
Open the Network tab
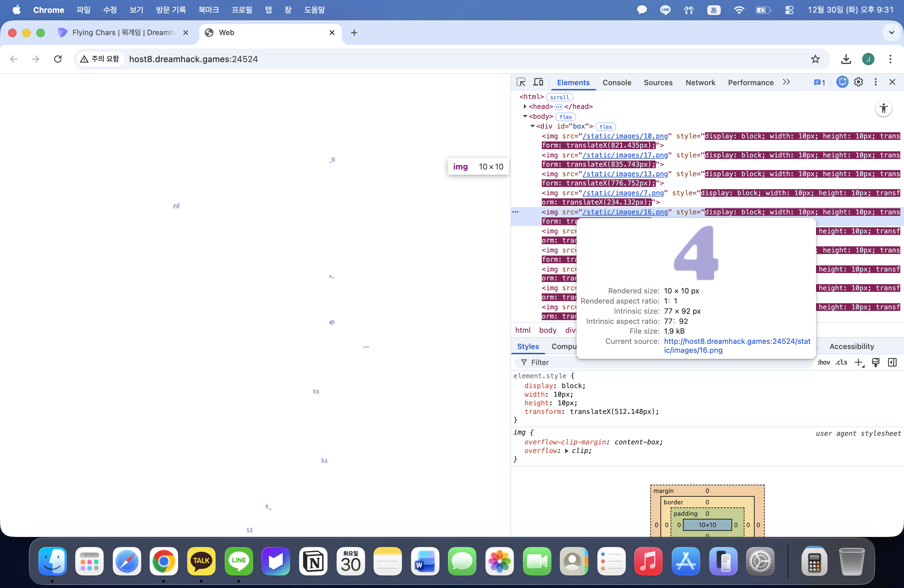click(700, 82)
